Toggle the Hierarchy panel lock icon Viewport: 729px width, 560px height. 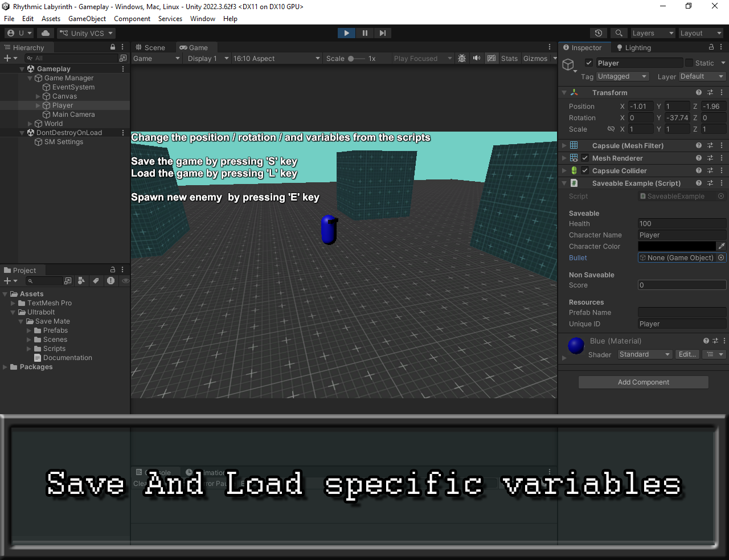pyautogui.click(x=113, y=47)
